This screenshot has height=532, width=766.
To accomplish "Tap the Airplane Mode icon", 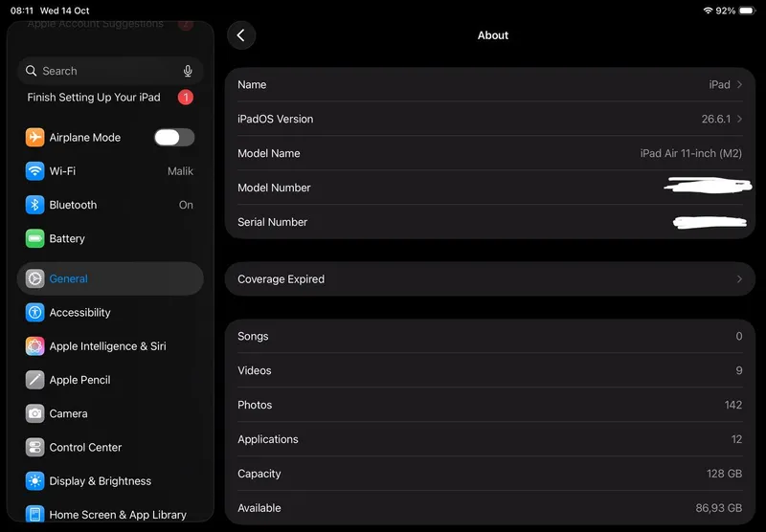I will (34, 138).
